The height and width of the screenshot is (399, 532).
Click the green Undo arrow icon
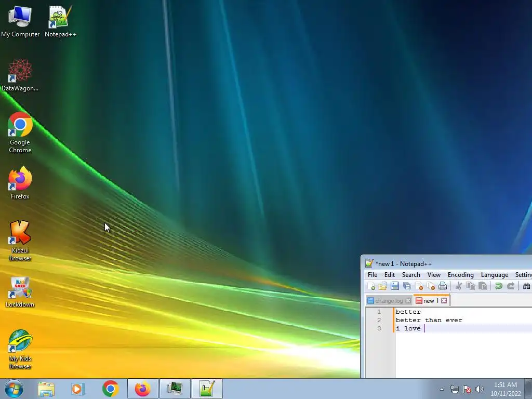click(x=498, y=286)
